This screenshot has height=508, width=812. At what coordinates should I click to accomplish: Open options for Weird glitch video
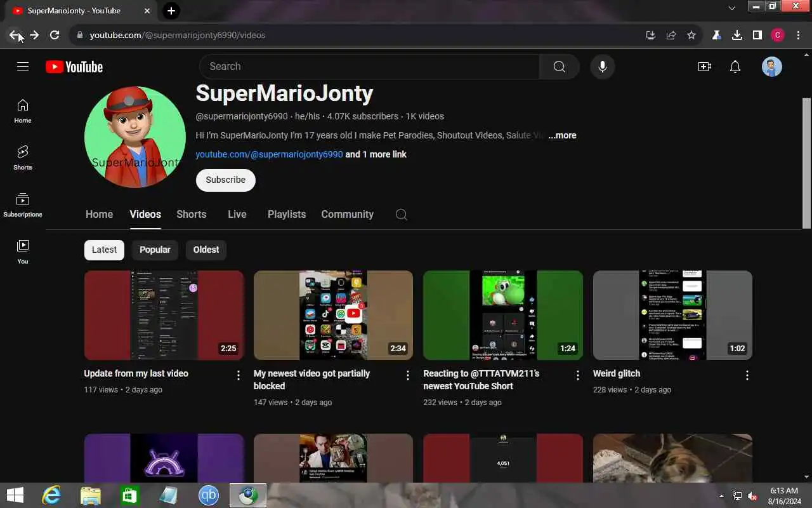[747, 375]
